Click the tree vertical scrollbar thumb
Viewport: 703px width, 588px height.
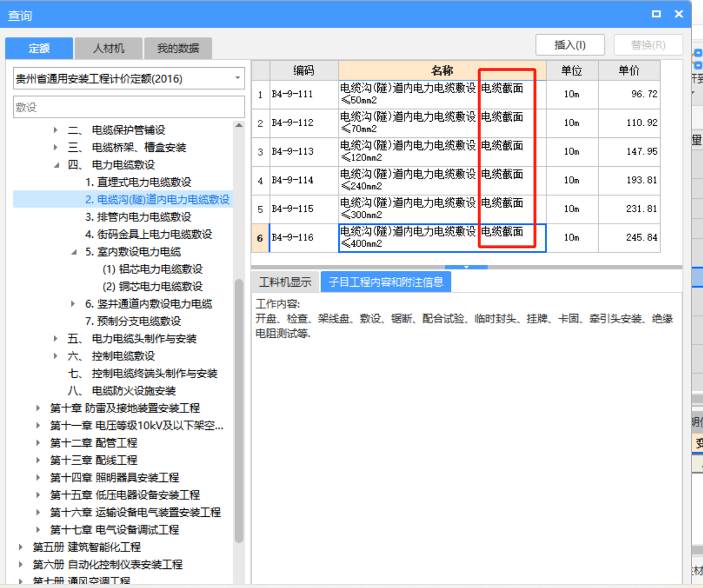239,411
